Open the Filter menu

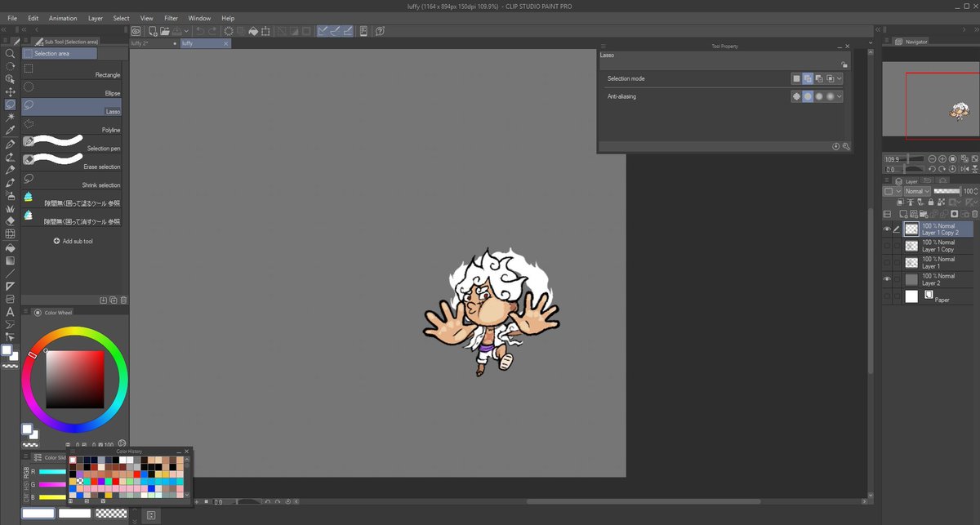coord(171,18)
